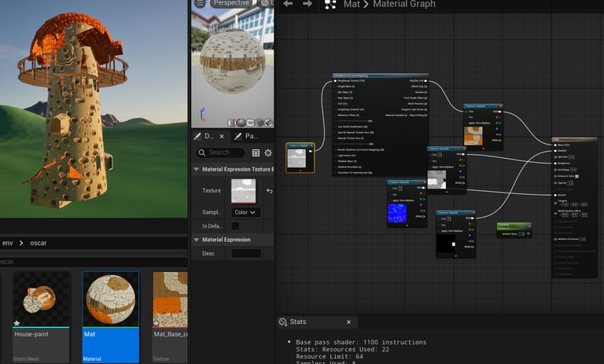Click the graph back navigation arrow
The height and width of the screenshot is (364, 604).
point(288,4)
